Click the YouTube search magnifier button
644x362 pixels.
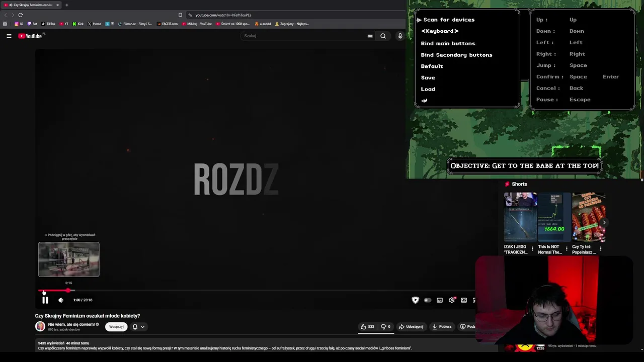[x=383, y=36]
